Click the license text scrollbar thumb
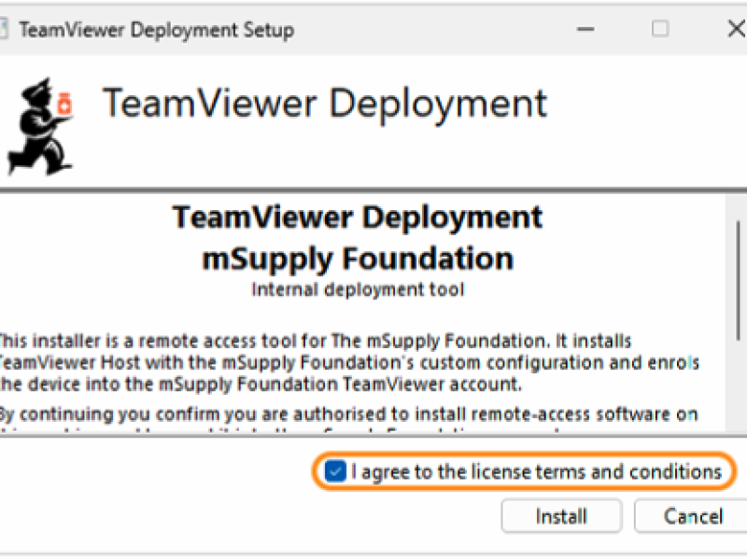This screenshot has width=747, height=560. click(x=738, y=281)
